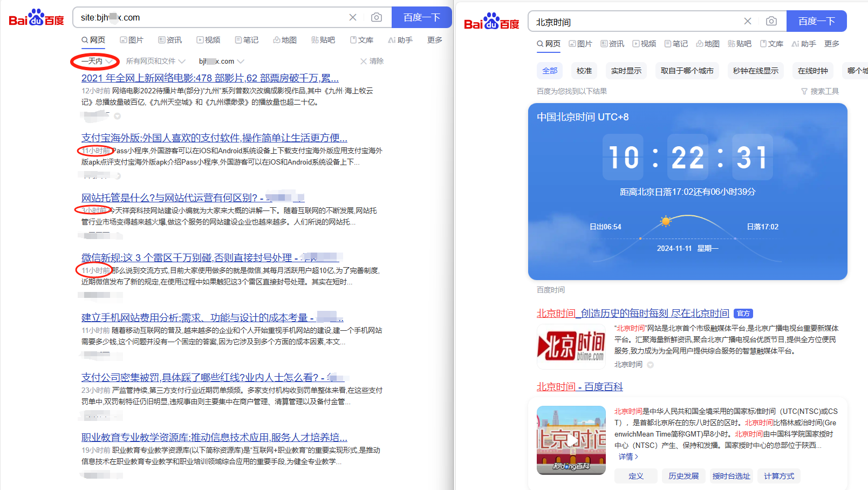The image size is (868, 490).
Task: Open 贴吧 tab in right window
Action: (x=740, y=44)
